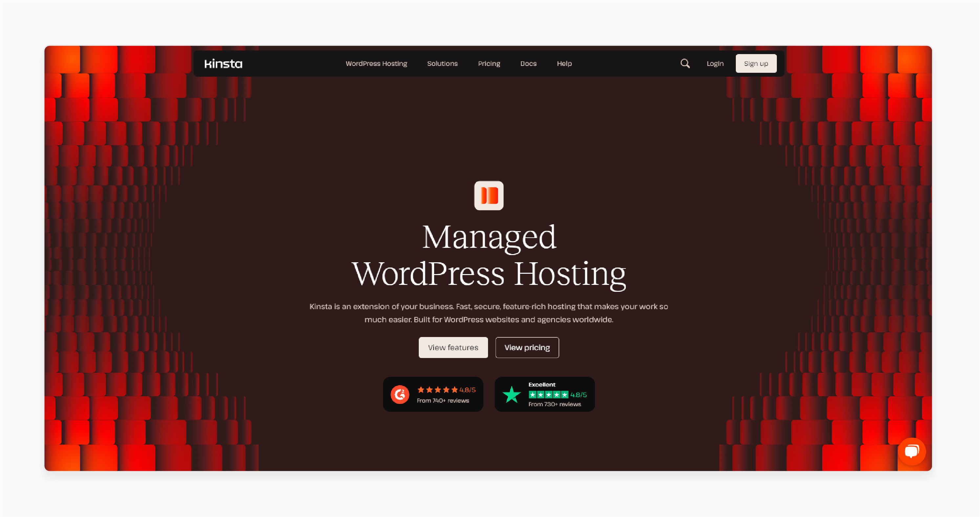Click the Sign up button

(x=755, y=63)
